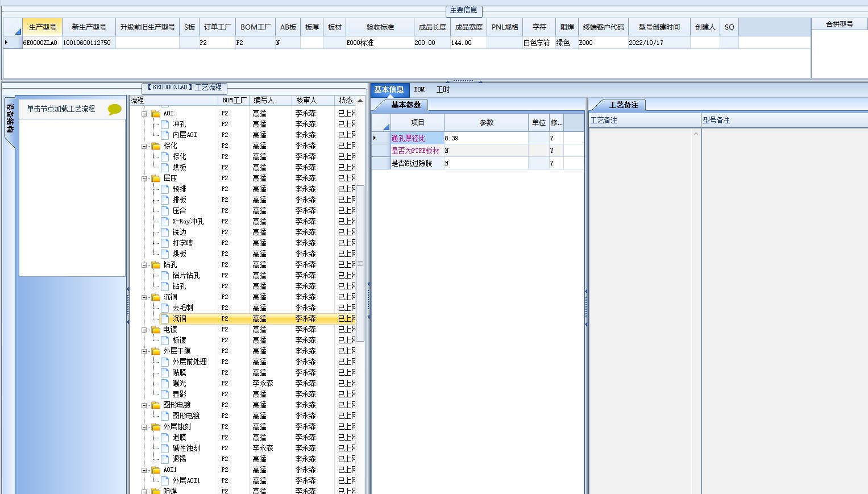This screenshot has width=868, height=494.
Task: Click the cell 10010600112750
Action: coord(89,43)
